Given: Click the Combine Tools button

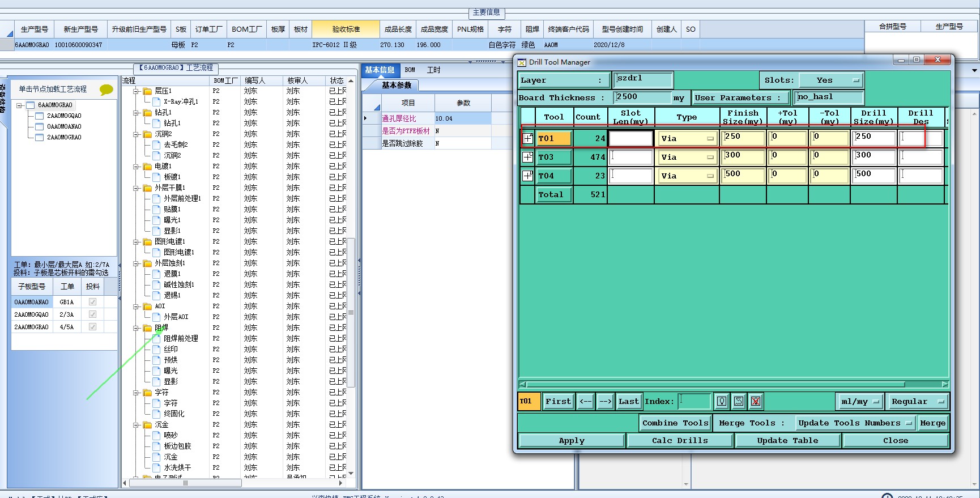Looking at the screenshot, I should point(675,423).
